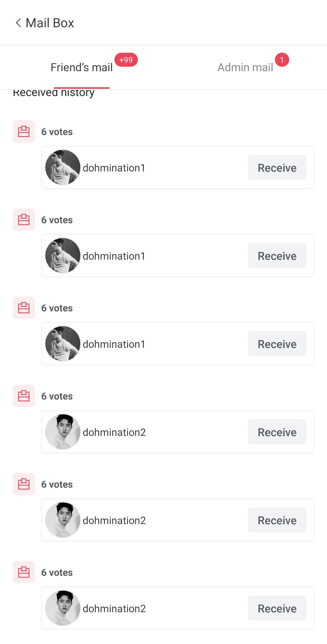Select the Friend's mail tab

pyautogui.click(x=82, y=67)
